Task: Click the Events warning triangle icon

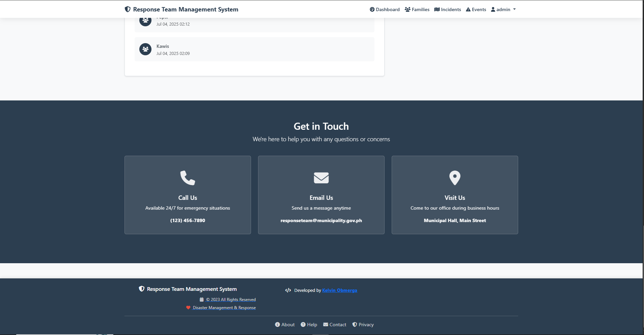Action: 469,9
